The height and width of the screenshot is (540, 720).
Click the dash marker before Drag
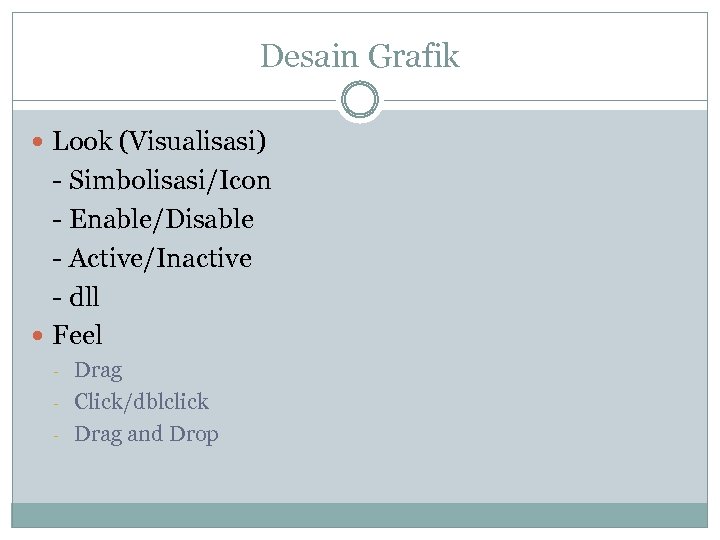click(58, 371)
